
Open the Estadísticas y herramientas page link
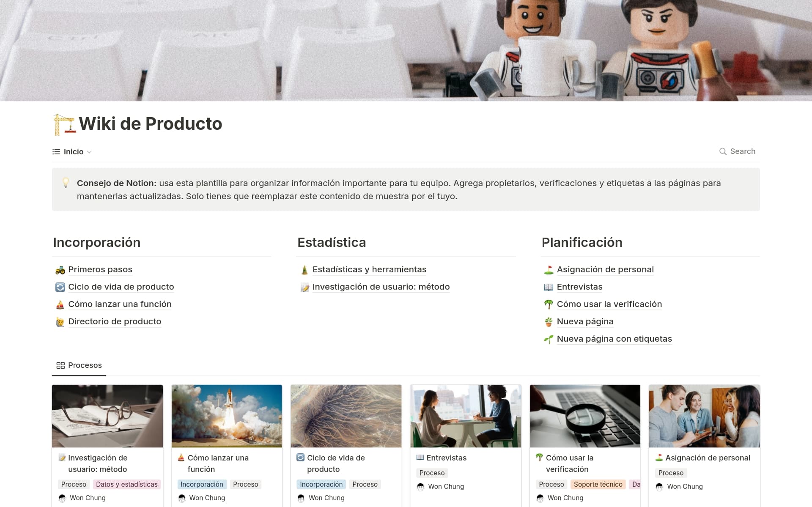369,270
